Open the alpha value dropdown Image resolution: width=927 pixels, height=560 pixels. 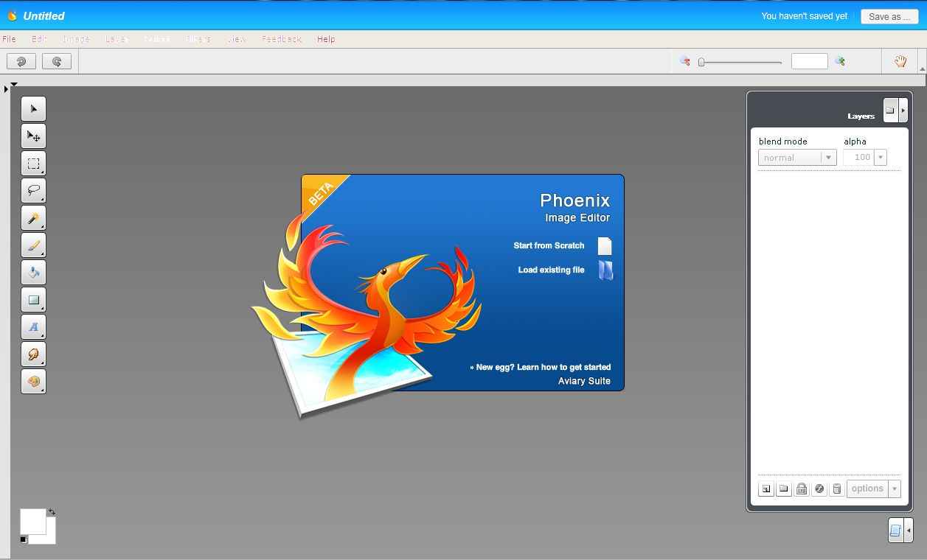880,158
